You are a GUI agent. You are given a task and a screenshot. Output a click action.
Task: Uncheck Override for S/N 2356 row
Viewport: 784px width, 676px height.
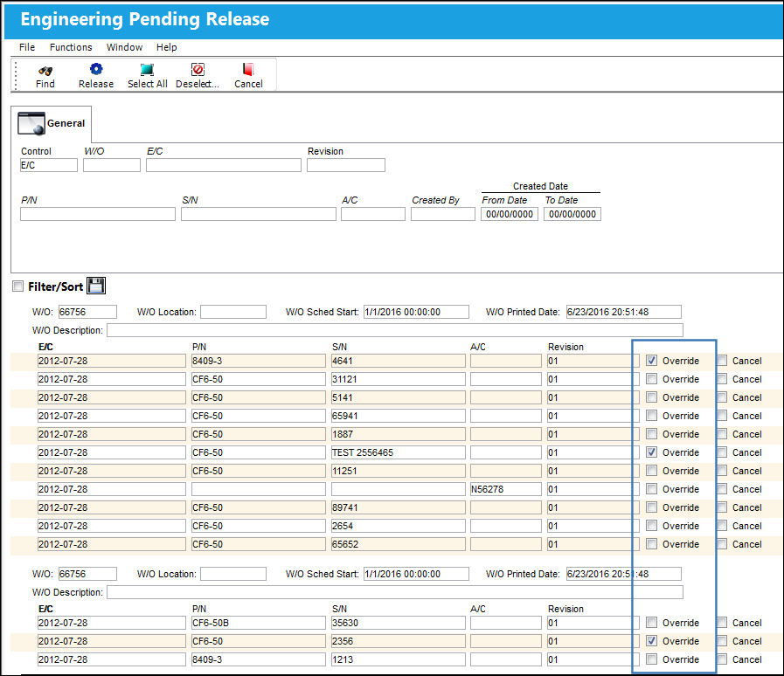651,640
